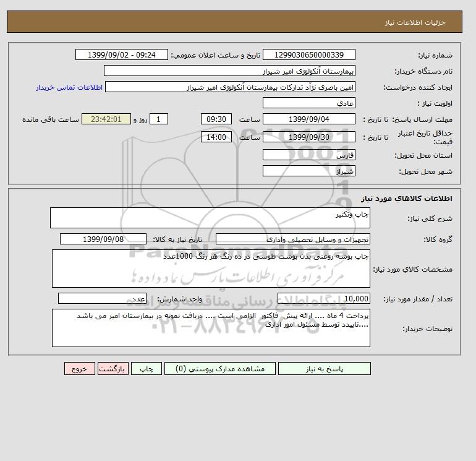Click response deadline date 1399/09/04
Image resolution: width=476 pixels, height=461 pixels.
pyautogui.click(x=308, y=119)
